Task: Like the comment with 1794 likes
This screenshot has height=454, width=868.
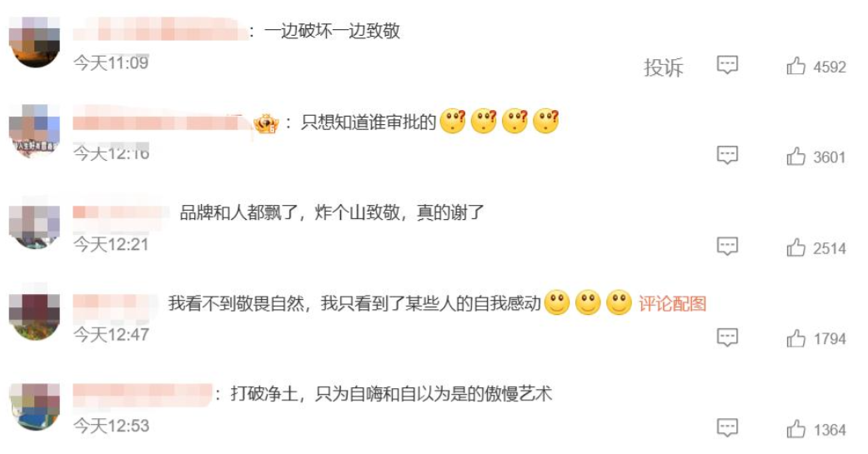Action: point(795,338)
